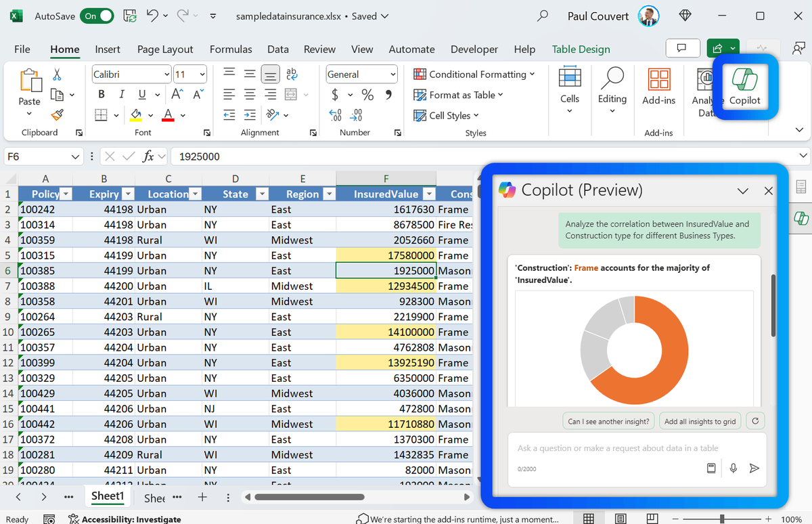Open the Expiry column filter dropdown
812x524 pixels.
pos(129,194)
